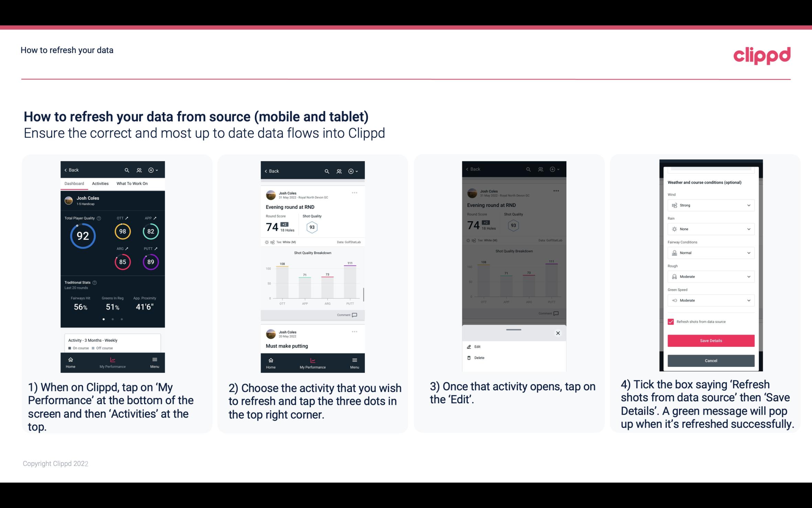Select the Activities tab at the top
Screen dimensions: 812x508
[99, 183]
